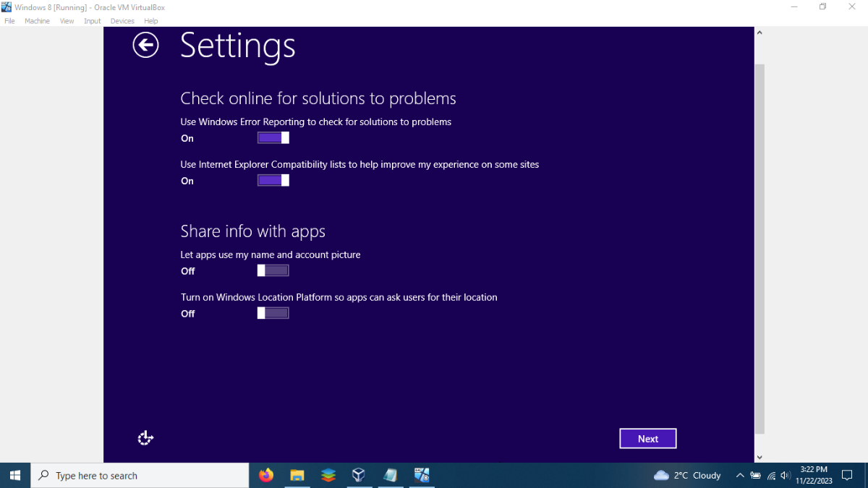Open the 2°C Cloudy weather widget

coord(687,475)
